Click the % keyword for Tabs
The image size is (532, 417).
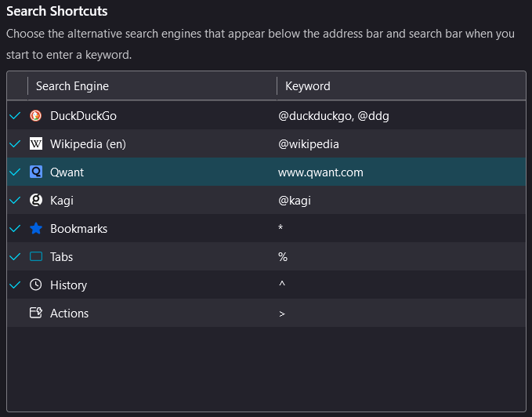283,257
